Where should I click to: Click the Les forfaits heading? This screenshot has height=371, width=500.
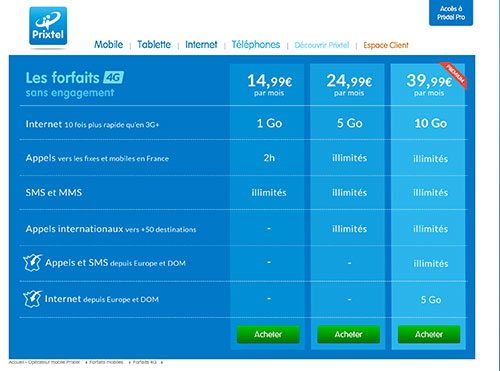(x=63, y=78)
